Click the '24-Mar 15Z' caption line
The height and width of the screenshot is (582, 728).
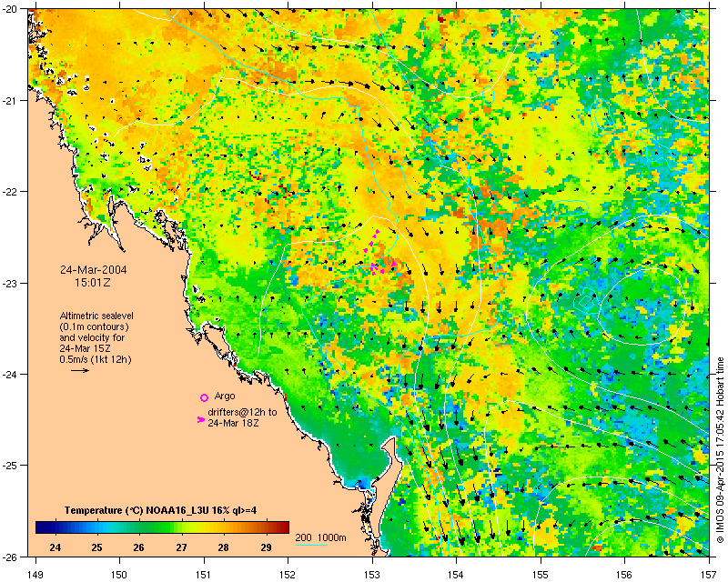click(x=85, y=348)
